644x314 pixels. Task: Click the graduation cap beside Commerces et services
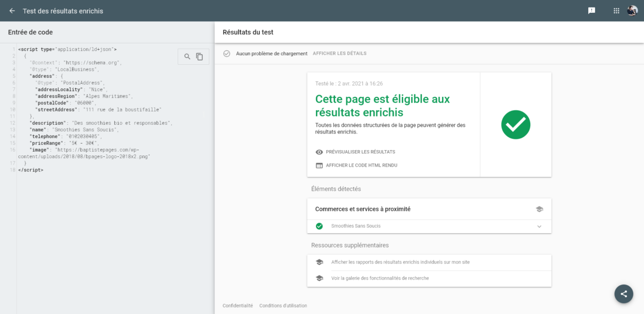(x=539, y=209)
